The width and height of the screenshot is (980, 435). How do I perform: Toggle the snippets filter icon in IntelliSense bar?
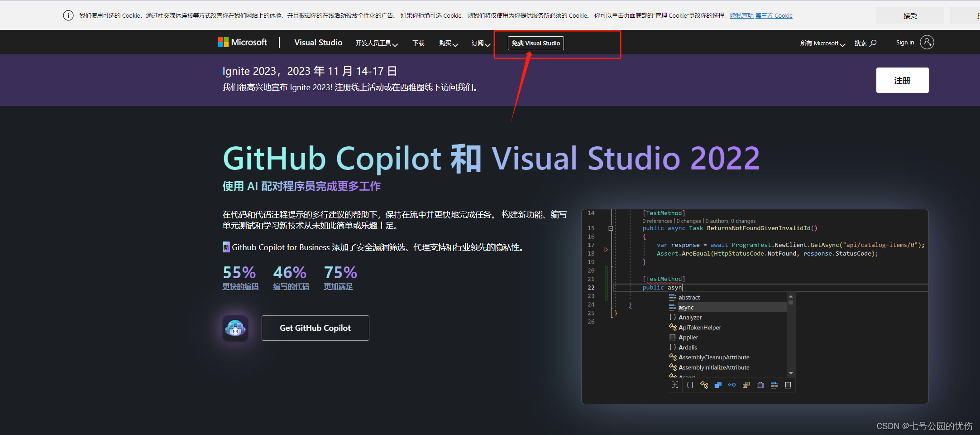click(x=788, y=385)
